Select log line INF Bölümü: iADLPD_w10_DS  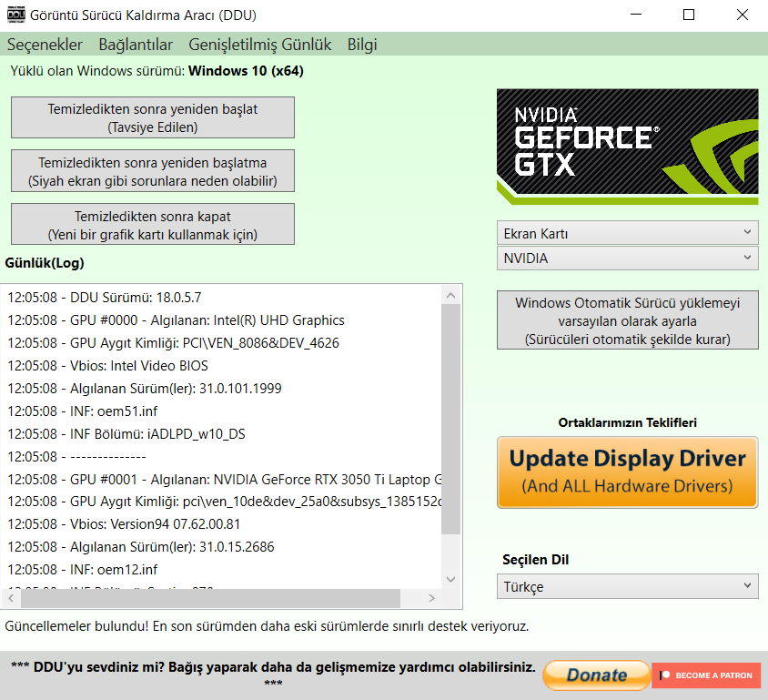pyautogui.click(x=126, y=434)
